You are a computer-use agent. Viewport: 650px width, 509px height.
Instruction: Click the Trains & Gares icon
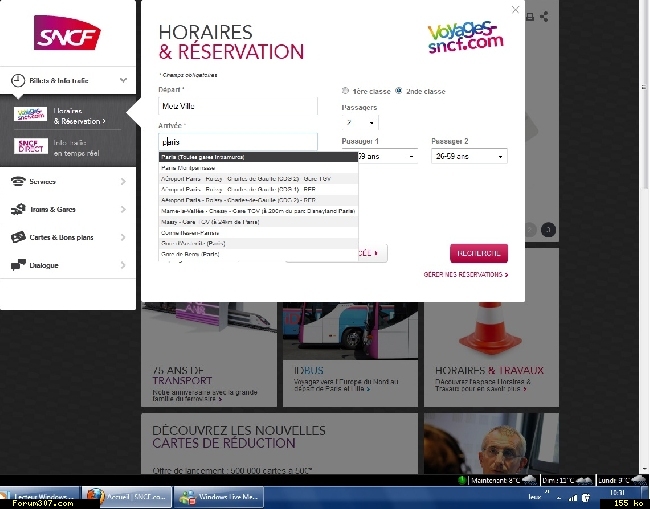point(19,210)
